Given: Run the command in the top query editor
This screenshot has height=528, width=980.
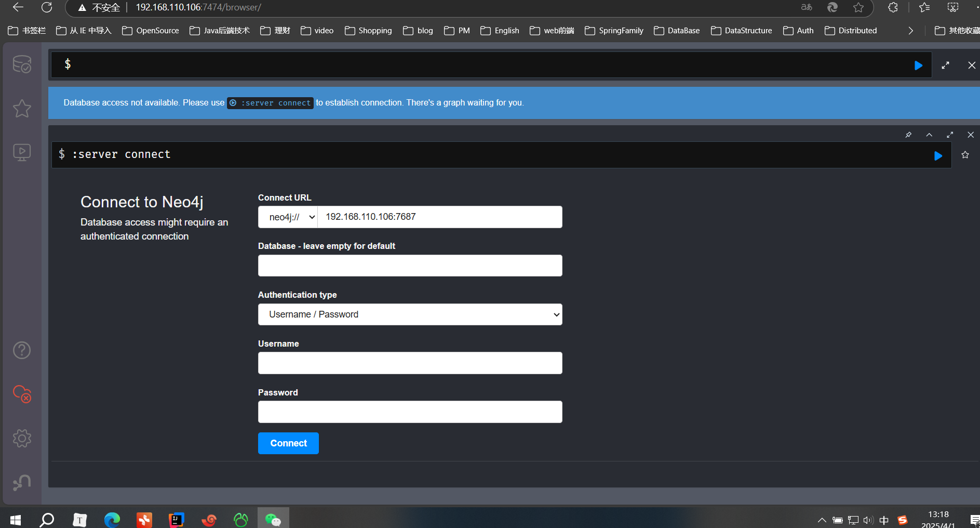Looking at the screenshot, I should [918, 65].
